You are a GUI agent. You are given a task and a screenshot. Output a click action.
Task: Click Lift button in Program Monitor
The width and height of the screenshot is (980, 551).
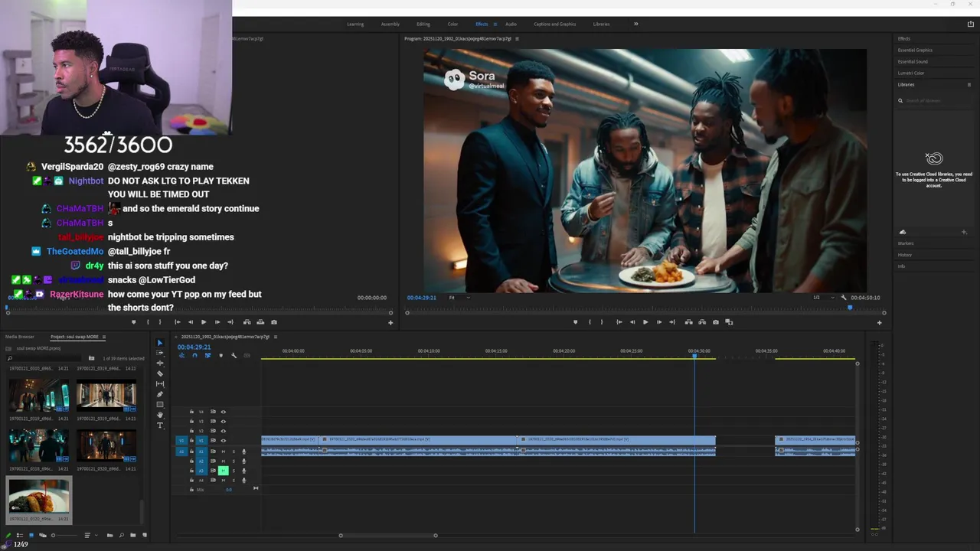click(688, 322)
